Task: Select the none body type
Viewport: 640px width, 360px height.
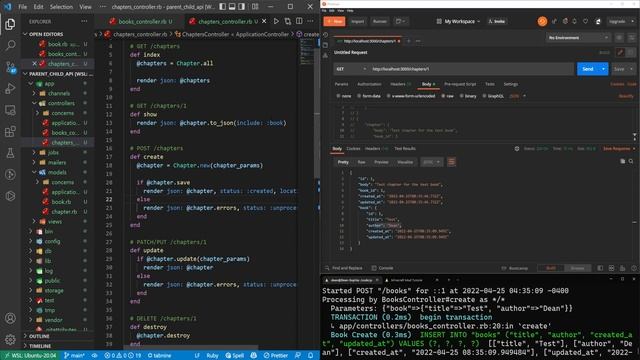Action: point(344,96)
